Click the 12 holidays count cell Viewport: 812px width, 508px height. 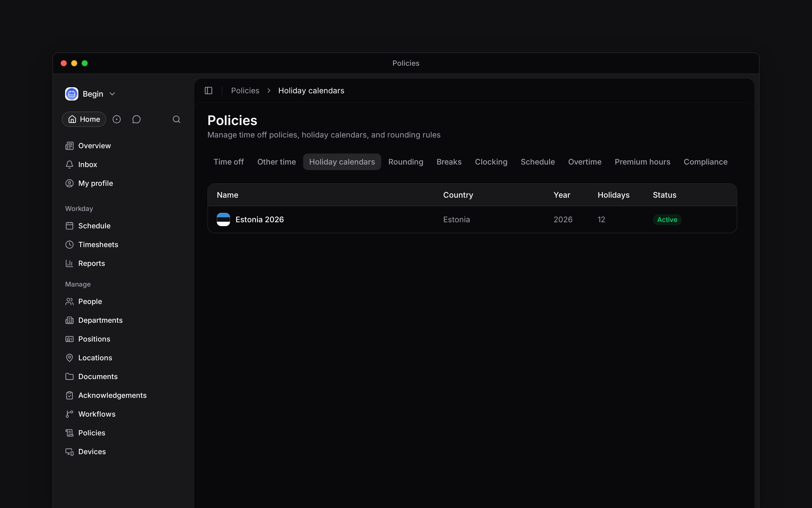pyautogui.click(x=601, y=220)
